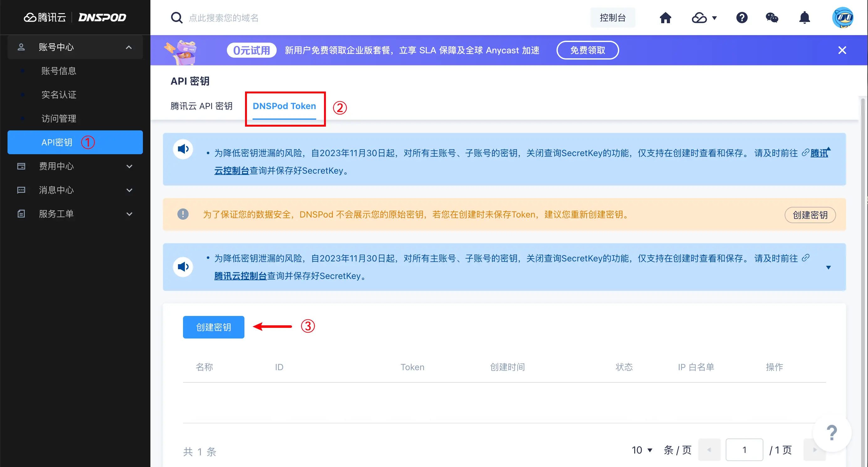Go to home via house icon
Viewport: 868px width, 467px height.
[665, 18]
